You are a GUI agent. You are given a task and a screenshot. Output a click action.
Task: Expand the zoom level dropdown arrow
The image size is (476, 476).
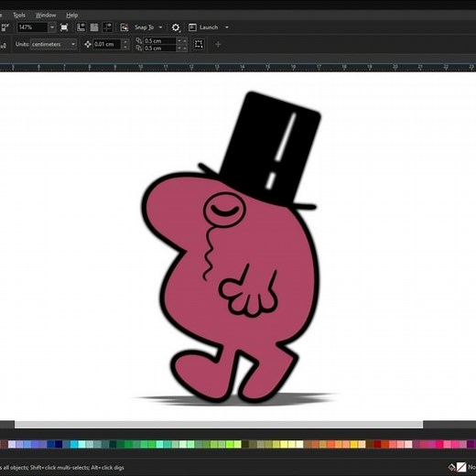52,27
